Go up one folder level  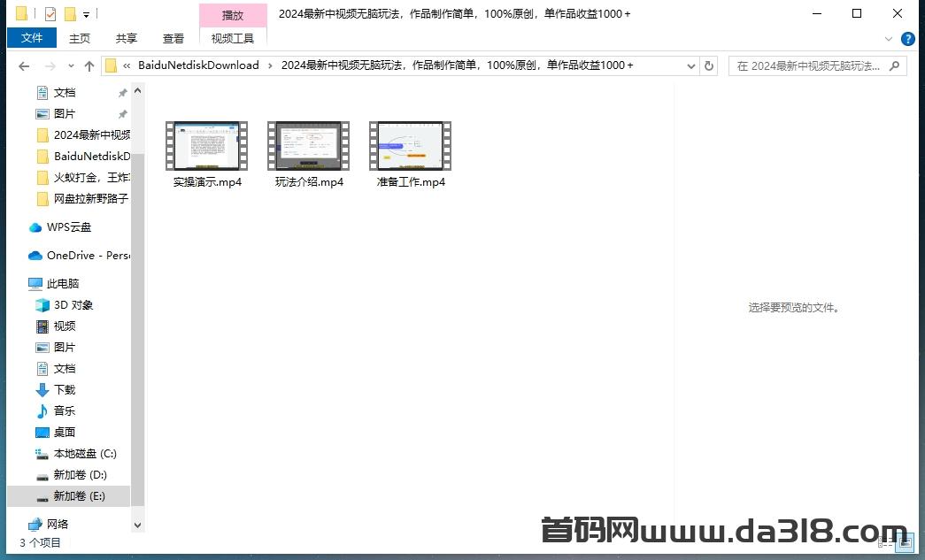coord(89,66)
